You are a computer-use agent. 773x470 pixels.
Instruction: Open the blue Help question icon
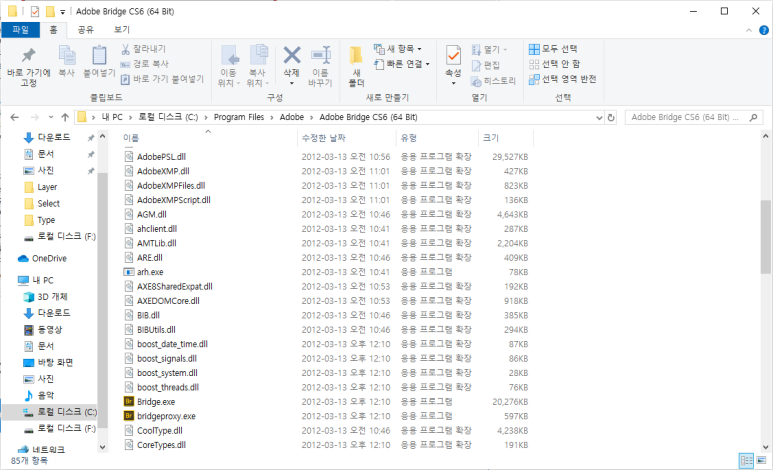pos(764,31)
